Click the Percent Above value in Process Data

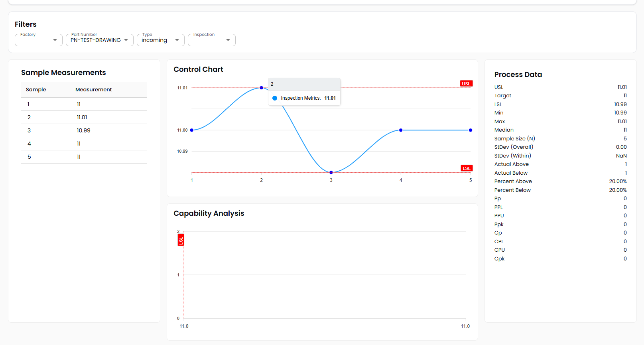pos(618,181)
